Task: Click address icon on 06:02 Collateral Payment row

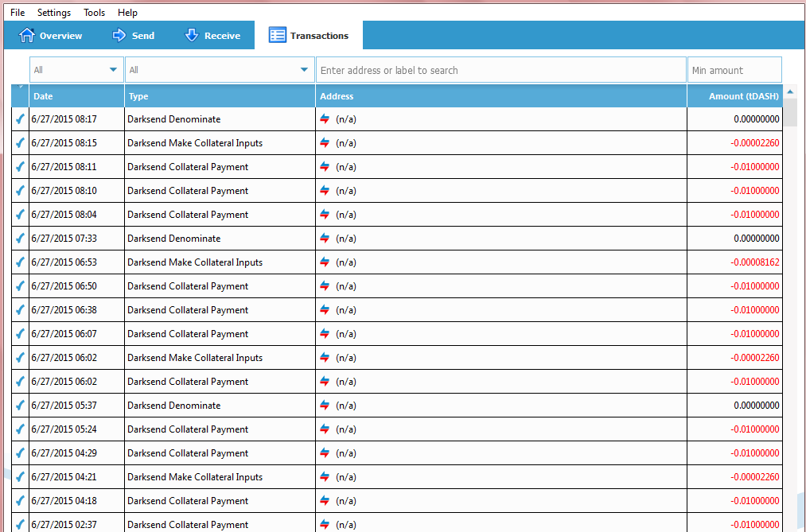Action: [325, 382]
